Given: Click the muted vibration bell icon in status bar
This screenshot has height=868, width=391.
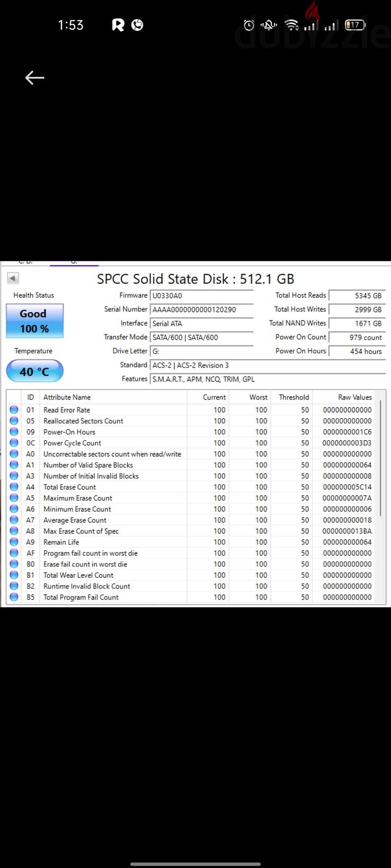Looking at the screenshot, I should pyautogui.click(x=269, y=24).
